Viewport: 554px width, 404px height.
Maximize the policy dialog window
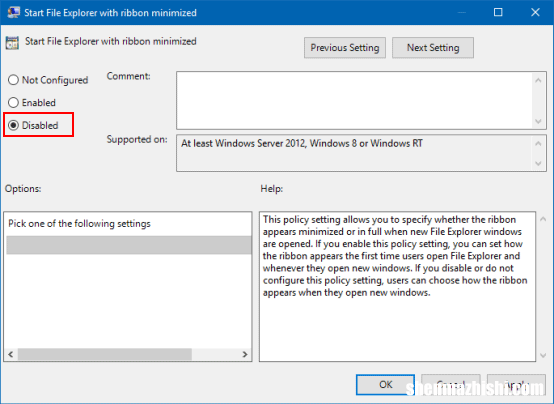click(x=498, y=12)
